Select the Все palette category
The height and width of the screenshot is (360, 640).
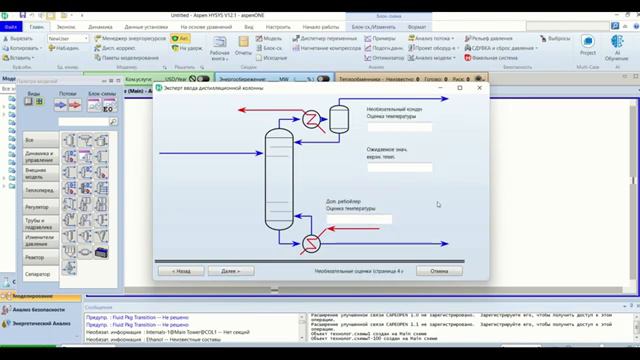coord(41,140)
